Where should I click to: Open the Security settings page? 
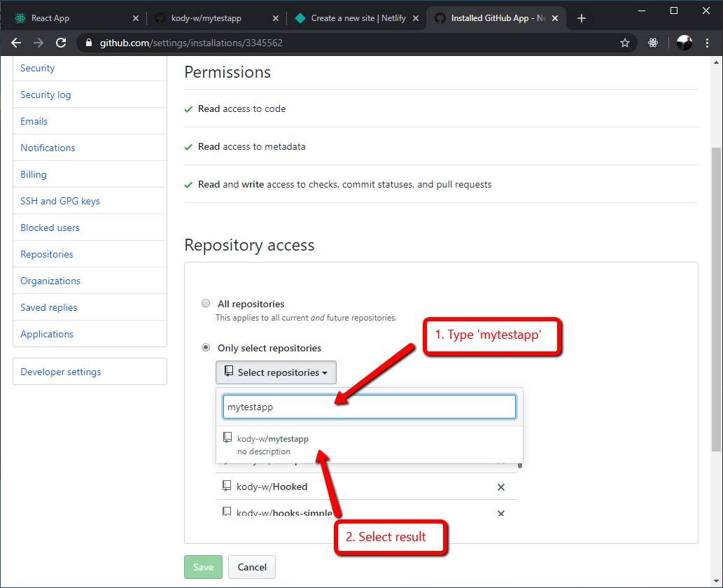coord(37,69)
